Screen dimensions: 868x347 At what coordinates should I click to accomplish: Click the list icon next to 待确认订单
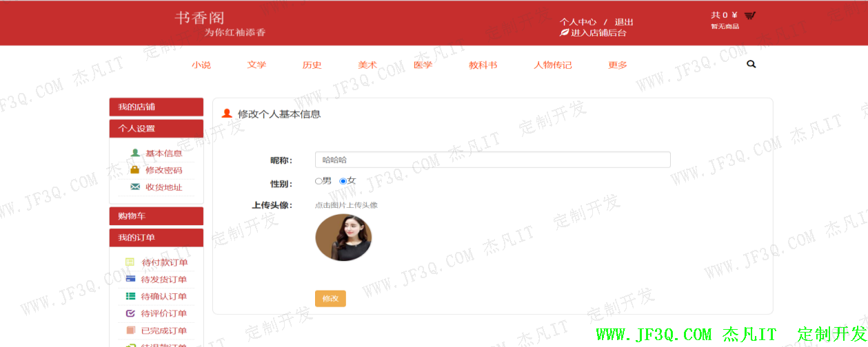(x=130, y=296)
